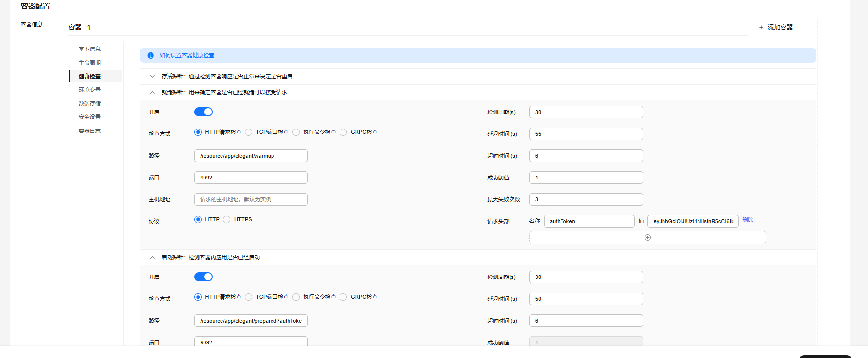Go to the 环境变量 side menu item
The height and width of the screenshot is (358, 868).
click(x=89, y=90)
